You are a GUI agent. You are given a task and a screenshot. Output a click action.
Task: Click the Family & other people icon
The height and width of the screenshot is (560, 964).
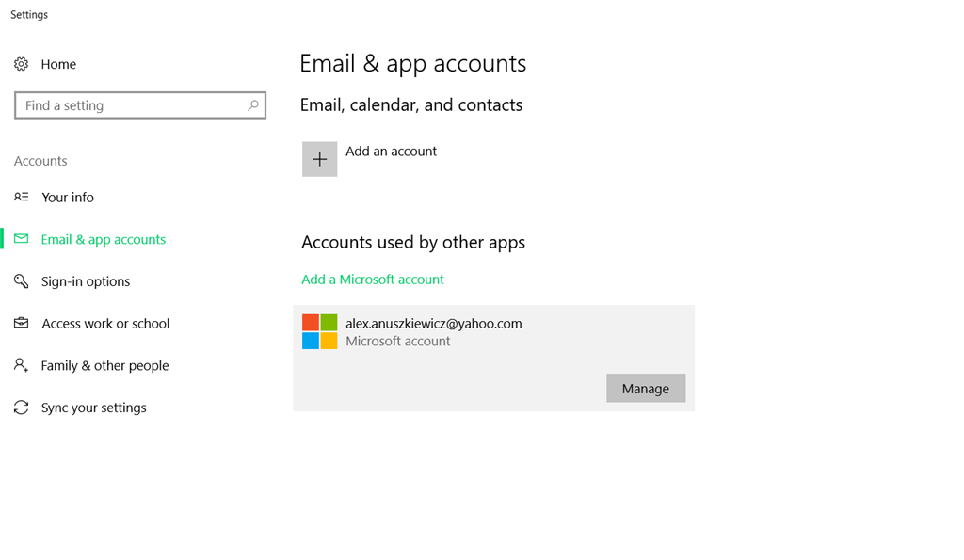[21, 365]
